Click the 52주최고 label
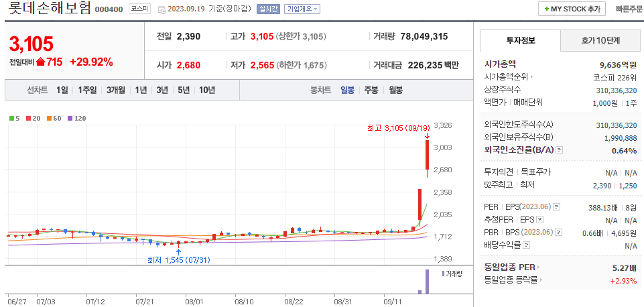Screen dimensions: 644x307 point(497,186)
